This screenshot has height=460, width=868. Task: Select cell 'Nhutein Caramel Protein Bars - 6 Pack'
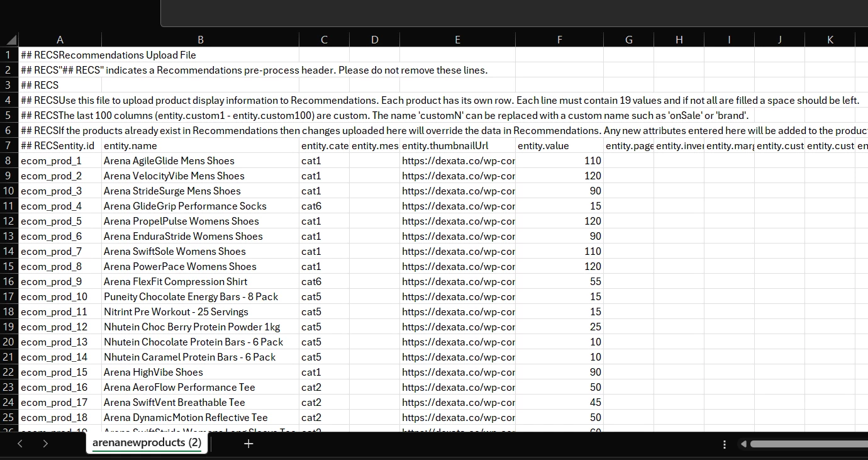click(x=200, y=357)
